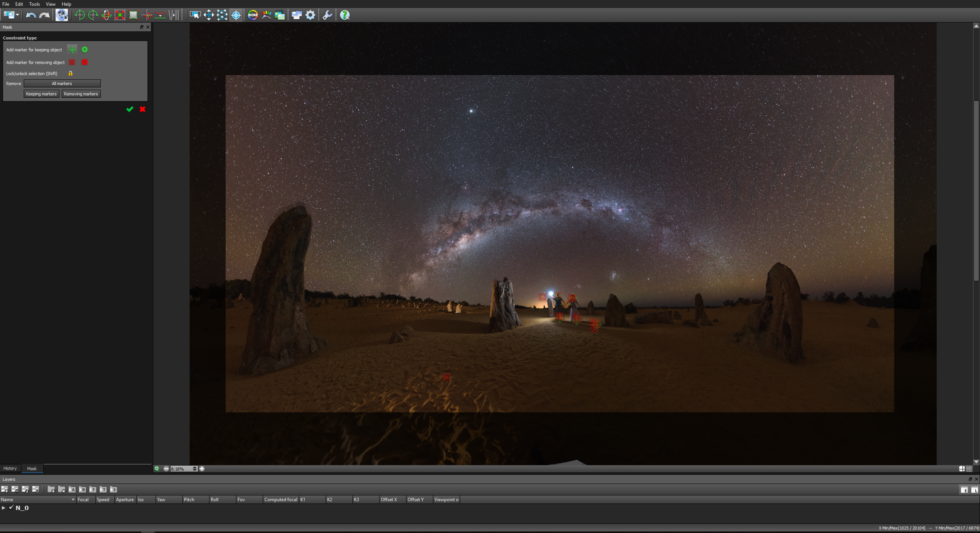
Task: Expand the N_0 layer tree item
Action: tap(4, 508)
